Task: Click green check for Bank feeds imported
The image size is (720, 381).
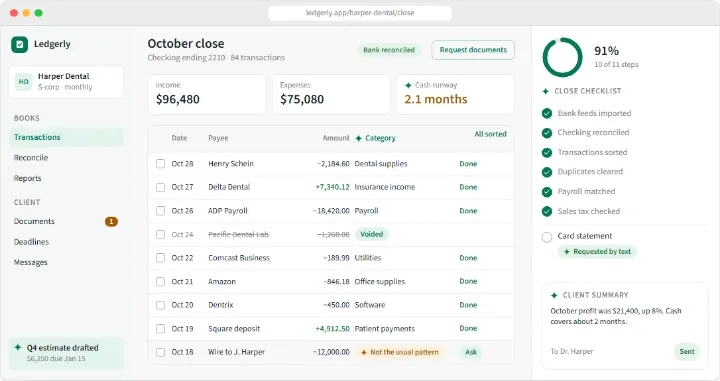Action: 547,113
